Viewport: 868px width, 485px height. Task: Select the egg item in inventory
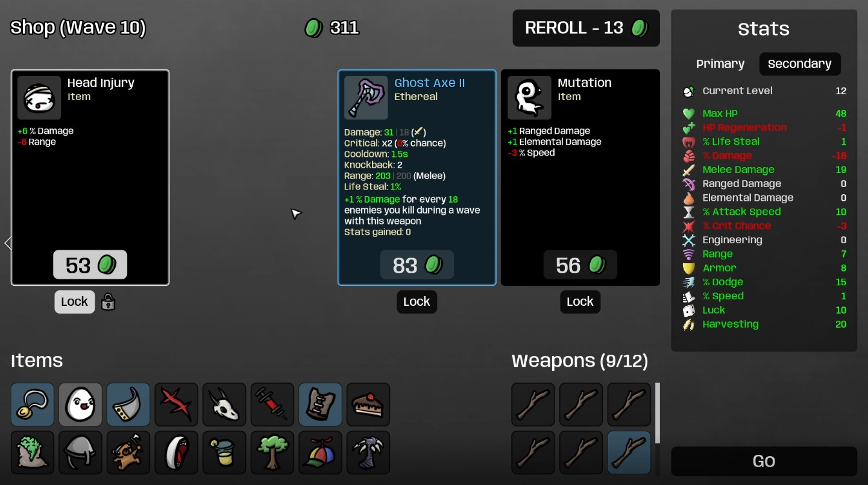pos(81,404)
